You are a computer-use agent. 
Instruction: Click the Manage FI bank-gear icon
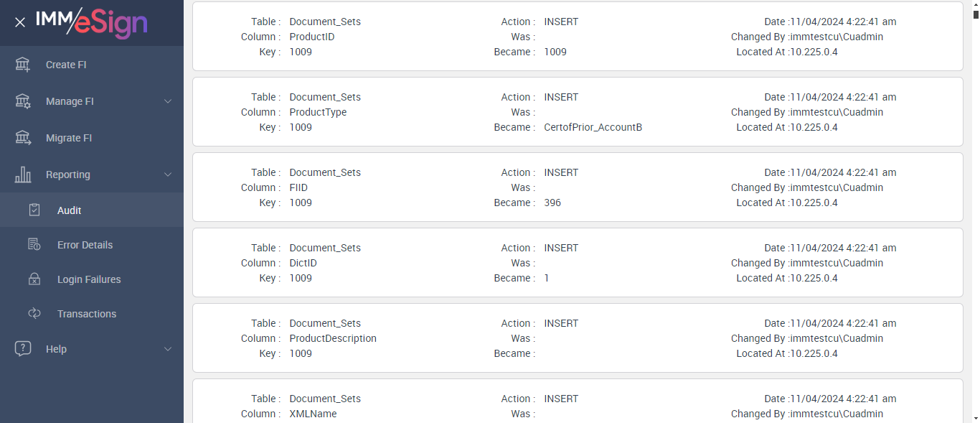(x=23, y=101)
